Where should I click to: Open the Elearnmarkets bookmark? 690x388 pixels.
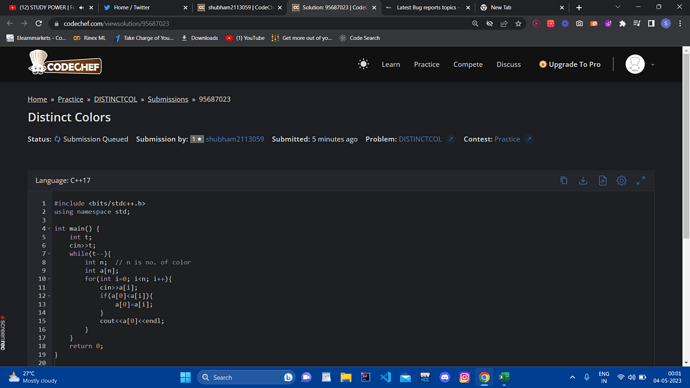pos(36,38)
